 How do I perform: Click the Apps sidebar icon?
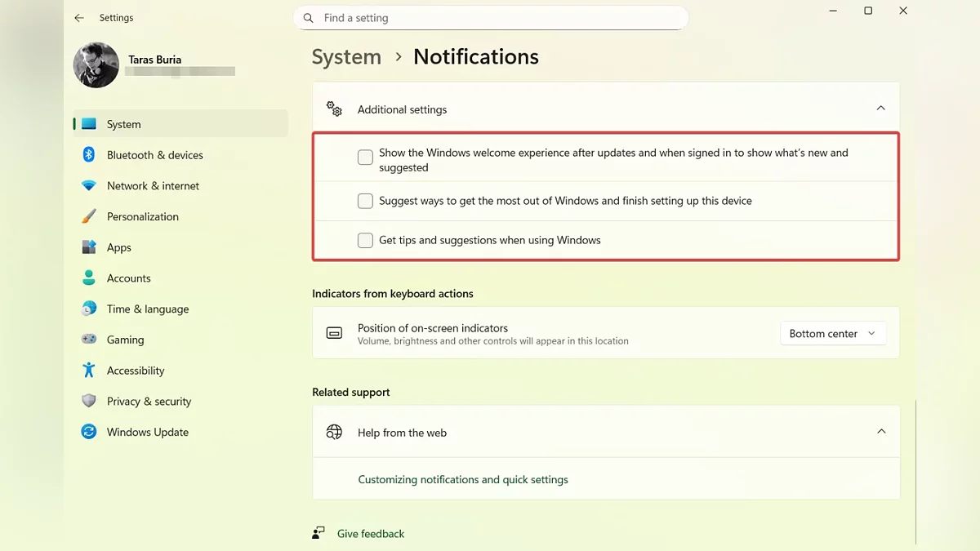click(89, 247)
